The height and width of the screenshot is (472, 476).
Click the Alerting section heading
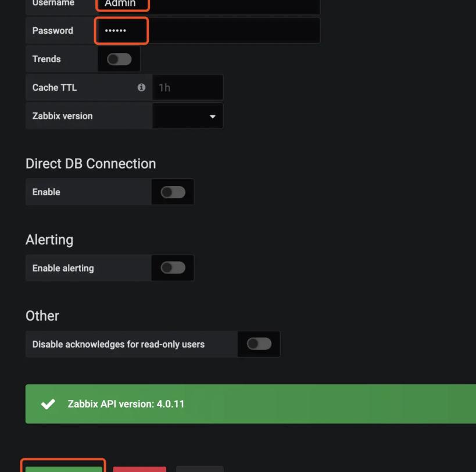(49, 240)
